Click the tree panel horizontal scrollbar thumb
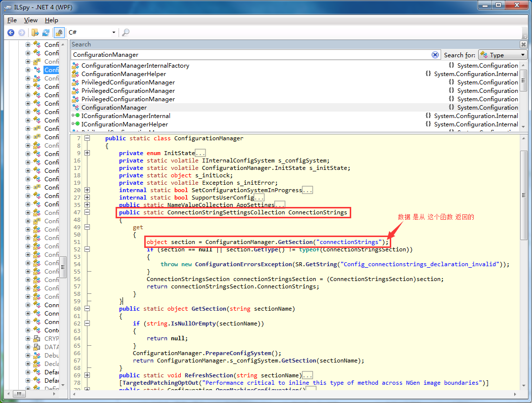This screenshot has width=532, height=403. pos(19,394)
